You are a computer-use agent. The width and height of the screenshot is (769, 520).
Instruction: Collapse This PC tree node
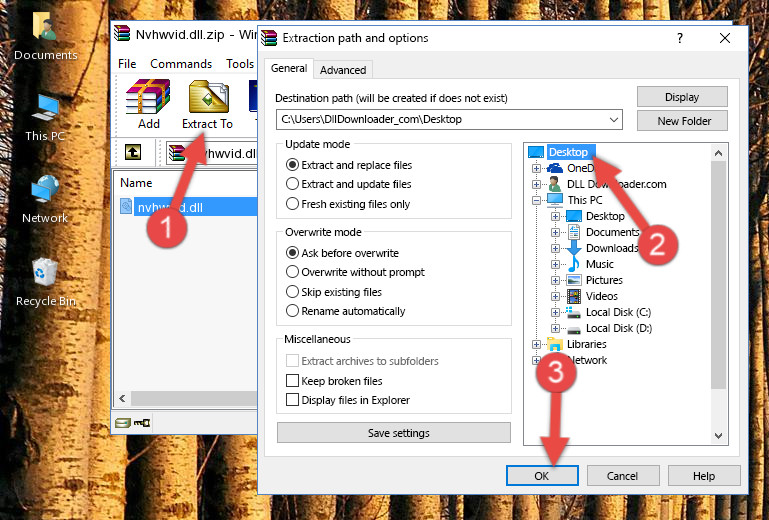536,200
